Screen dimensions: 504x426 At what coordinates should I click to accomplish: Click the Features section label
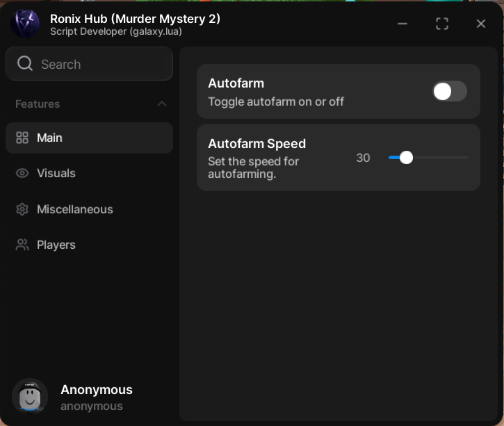38,104
